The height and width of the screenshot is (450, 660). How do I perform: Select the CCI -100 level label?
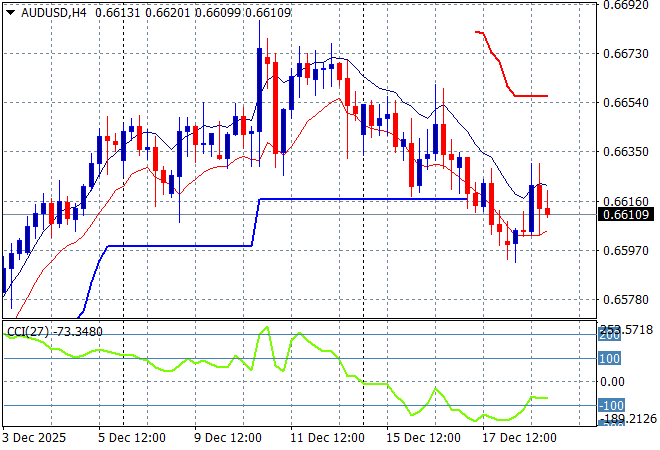click(x=611, y=405)
